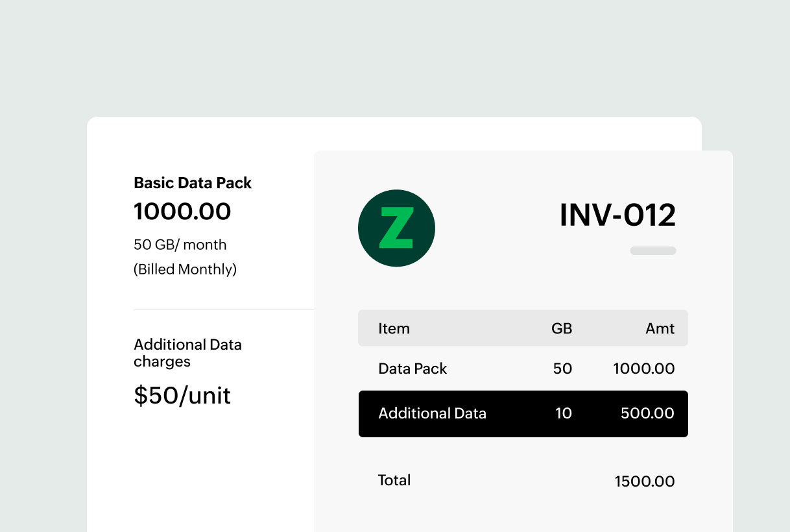The width and height of the screenshot is (790, 532).
Task: Click the 1000.00 amount in Data Pack row
Action: point(643,369)
